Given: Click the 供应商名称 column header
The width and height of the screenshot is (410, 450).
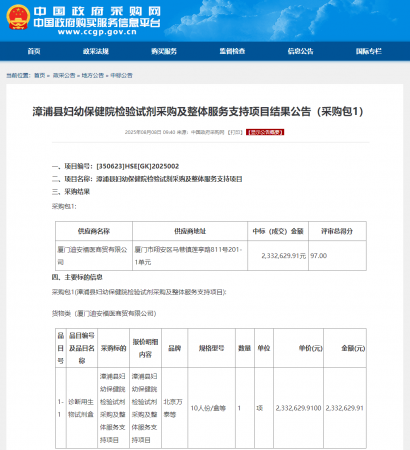Looking at the screenshot, I should point(94,231).
